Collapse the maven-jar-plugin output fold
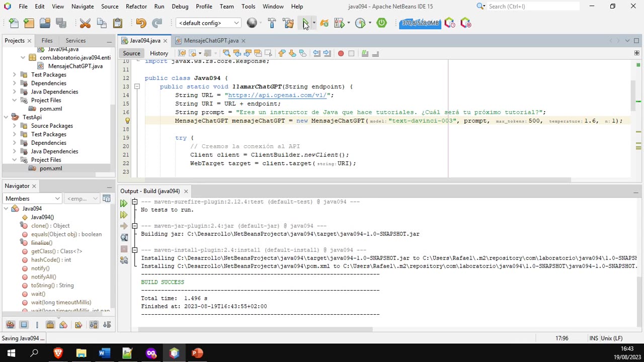644x362 pixels. (x=134, y=226)
